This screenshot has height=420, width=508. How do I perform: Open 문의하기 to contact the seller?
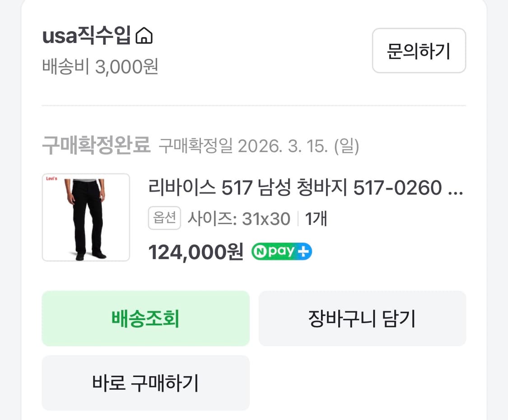419,51
